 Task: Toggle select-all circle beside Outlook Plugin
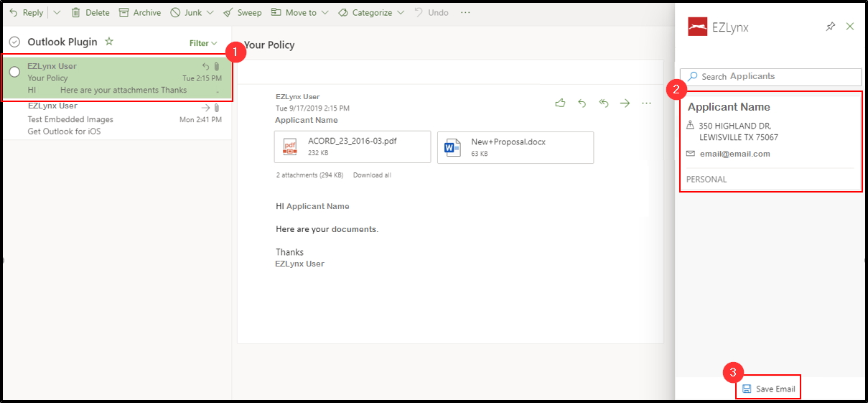pyautogui.click(x=14, y=42)
